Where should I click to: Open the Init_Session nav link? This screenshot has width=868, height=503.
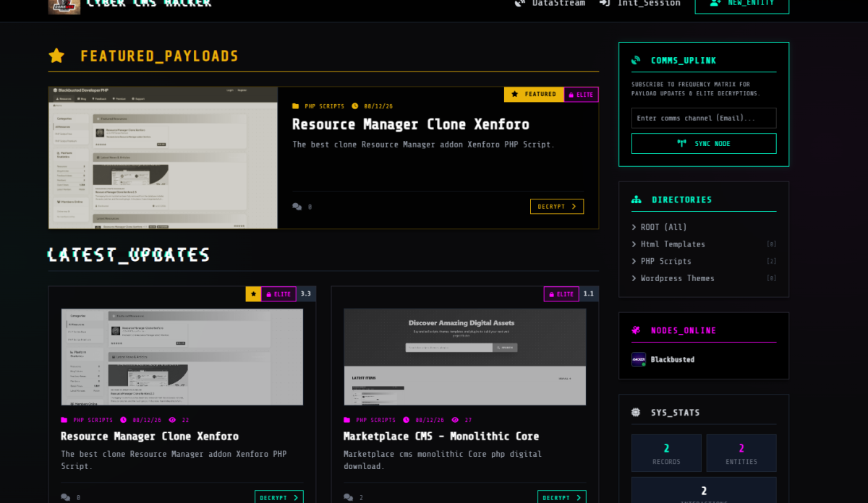(640, 3)
